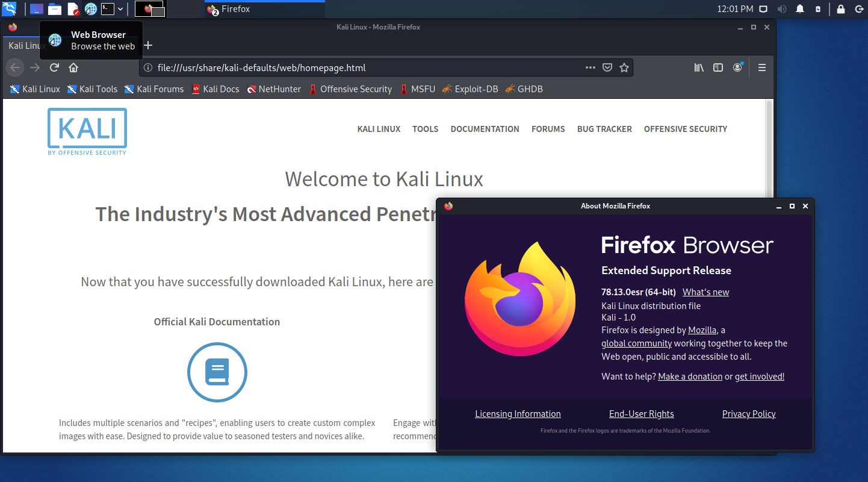This screenshot has height=482, width=868.
Task: Open a new browser tab
Action: pyautogui.click(x=148, y=45)
